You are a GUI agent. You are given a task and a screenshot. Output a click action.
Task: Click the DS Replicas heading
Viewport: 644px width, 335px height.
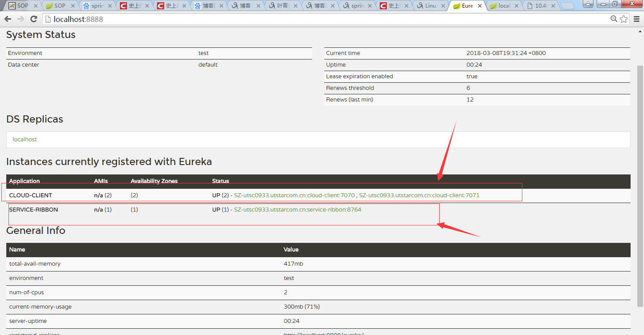coord(34,119)
